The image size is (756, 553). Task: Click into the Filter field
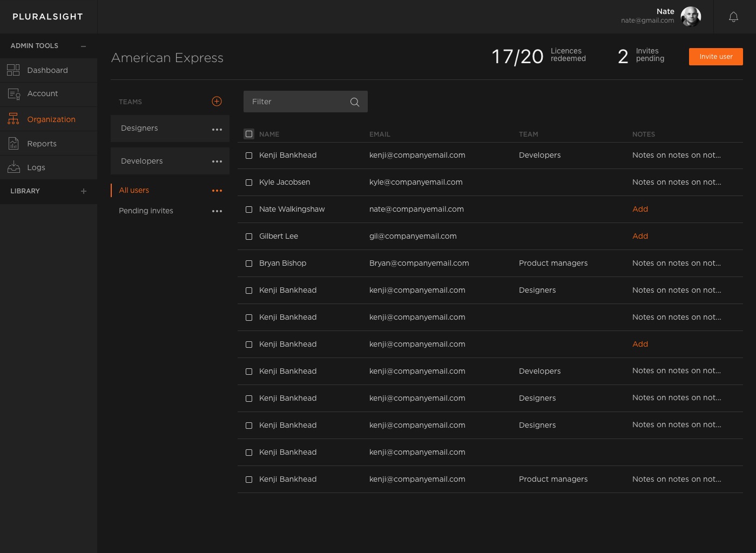pyautogui.click(x=306, y=102)
